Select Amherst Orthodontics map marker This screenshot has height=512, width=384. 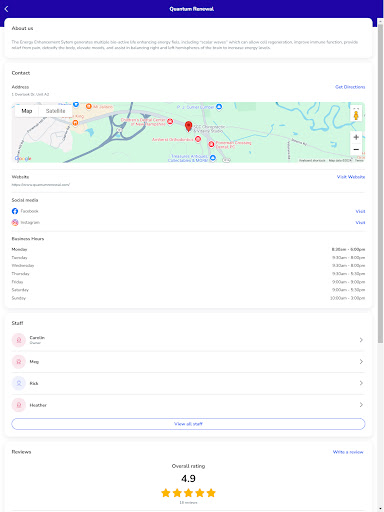point(198,139)
